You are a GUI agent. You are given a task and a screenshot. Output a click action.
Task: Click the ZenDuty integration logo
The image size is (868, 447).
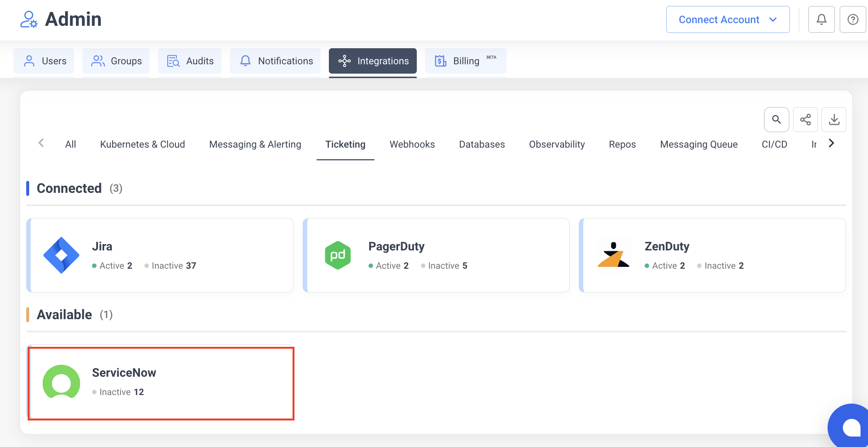click(613, 255)
